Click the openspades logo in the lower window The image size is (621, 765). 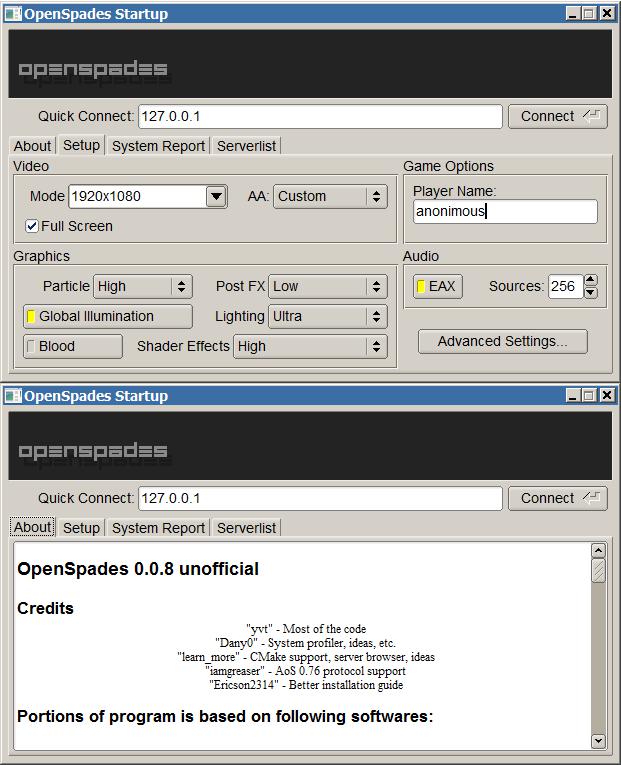93,452
